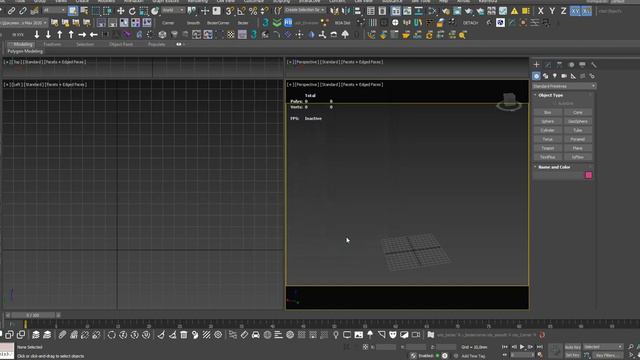The width and height of the screenshot is (640, 360).
Task: Switch to the Display panel tab
Action: point(582,64)
